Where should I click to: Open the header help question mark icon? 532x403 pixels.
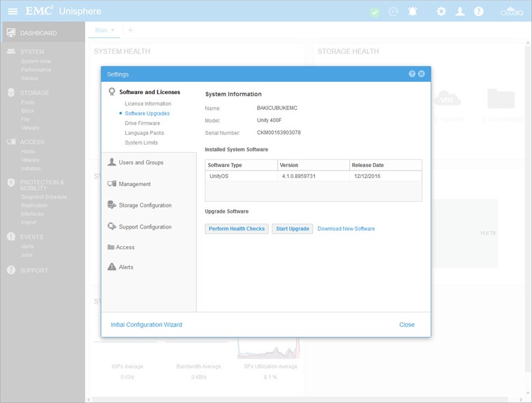[479, 12]
